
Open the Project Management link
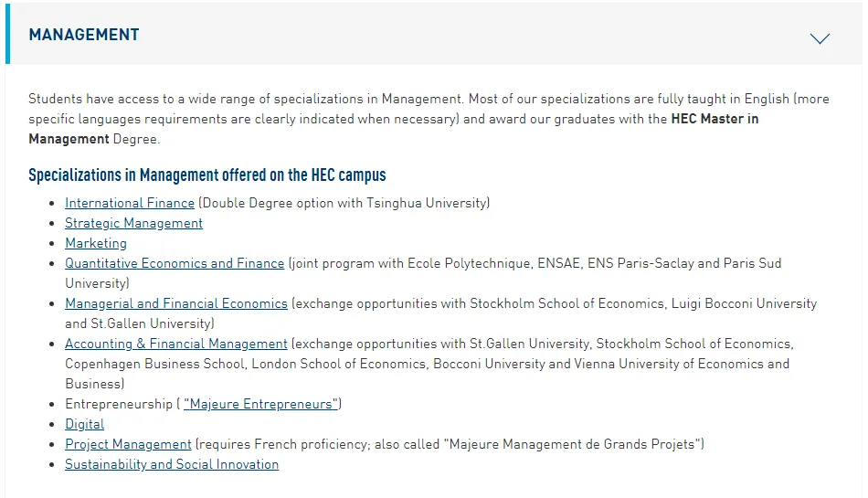coord(128,444)
